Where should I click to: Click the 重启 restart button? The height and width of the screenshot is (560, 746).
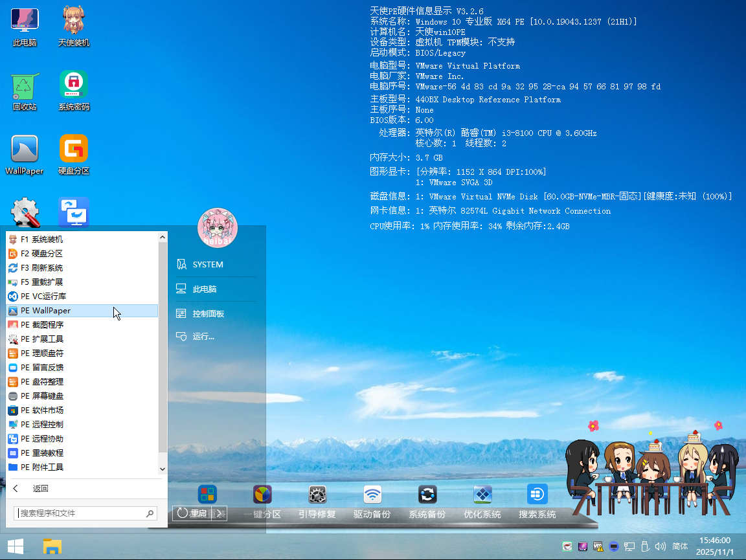point(192,513)
